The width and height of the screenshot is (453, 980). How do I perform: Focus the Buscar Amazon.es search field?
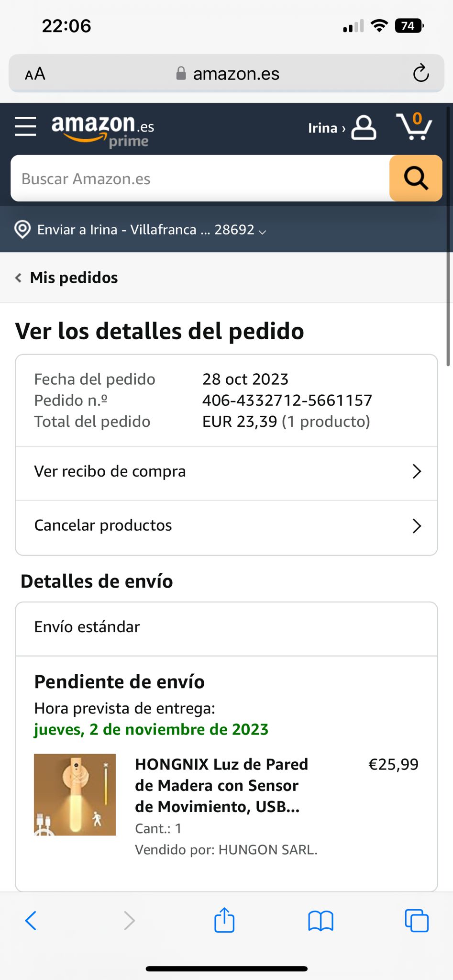coord(200,178)
